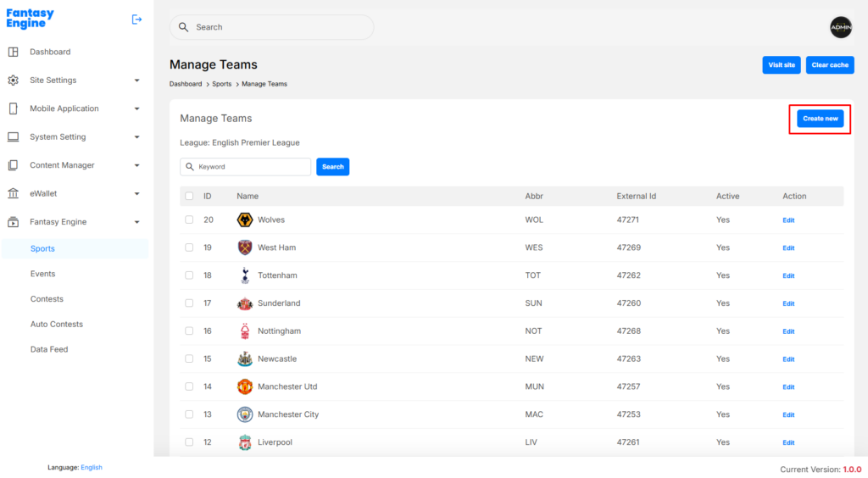Click the Dashboard grid icon
The image size is (868, 478).
pos(13,52)
